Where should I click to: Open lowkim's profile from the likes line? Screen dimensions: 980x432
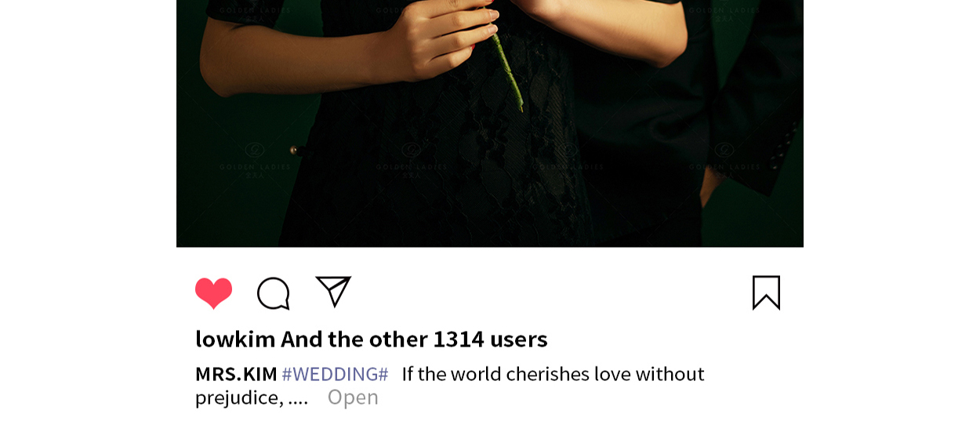coord(235,339)
